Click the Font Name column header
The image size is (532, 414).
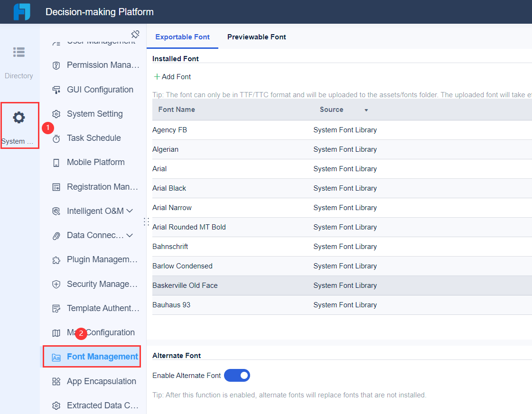coord(177,110)
